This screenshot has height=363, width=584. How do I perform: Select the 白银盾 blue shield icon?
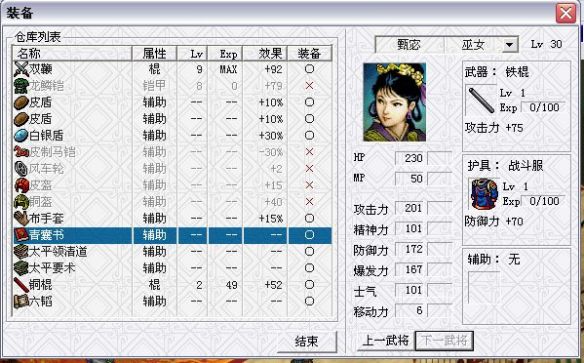pyautogui.click(x=21, y=136)
